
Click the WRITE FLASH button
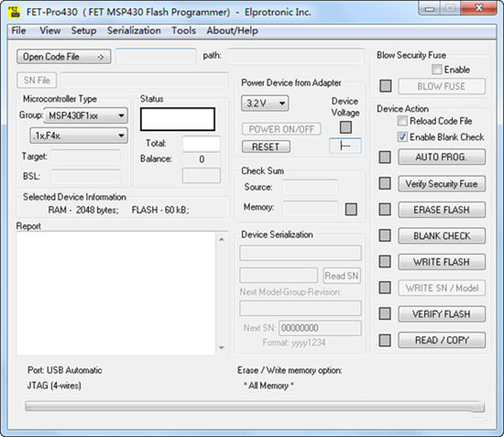[x=442, y=261]
